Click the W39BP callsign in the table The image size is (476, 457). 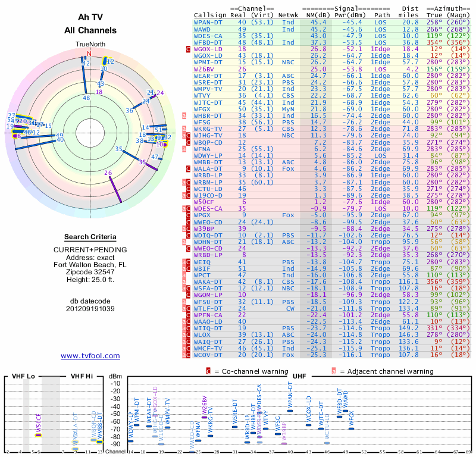pos(204,228)
